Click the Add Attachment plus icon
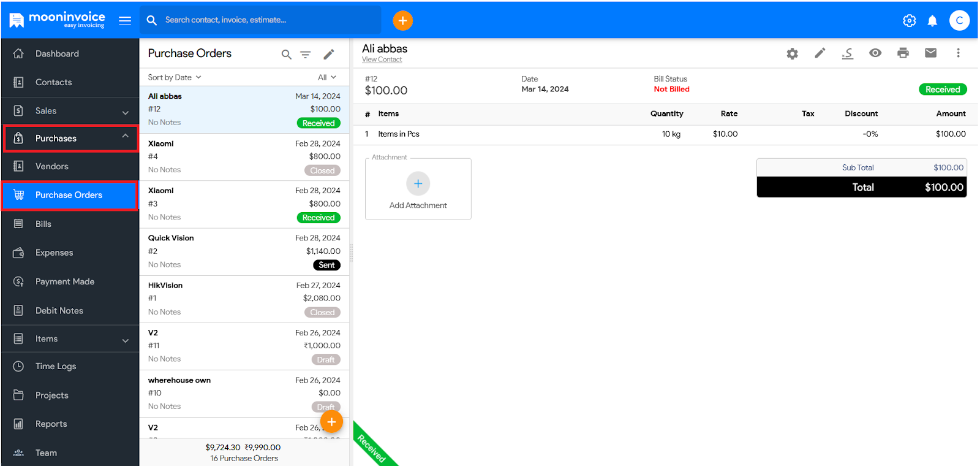This screenshot has width=980, height=466. point(418,183)
